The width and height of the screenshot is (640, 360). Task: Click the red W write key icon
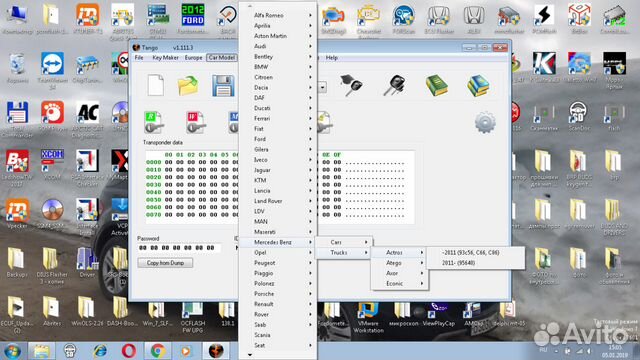pyautogui.click(x=196, y=122)
